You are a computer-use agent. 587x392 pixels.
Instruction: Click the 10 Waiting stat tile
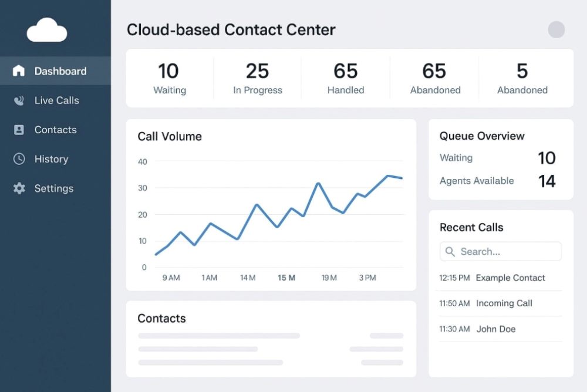[x=169, y=79]
